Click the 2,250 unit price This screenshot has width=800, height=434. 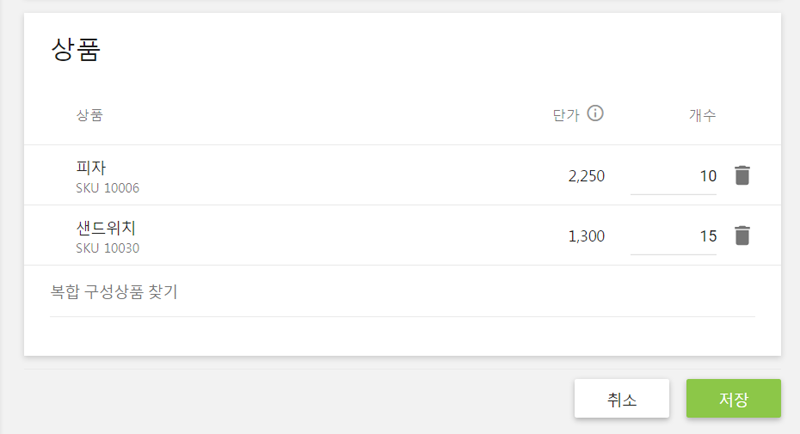pos(586,176)
